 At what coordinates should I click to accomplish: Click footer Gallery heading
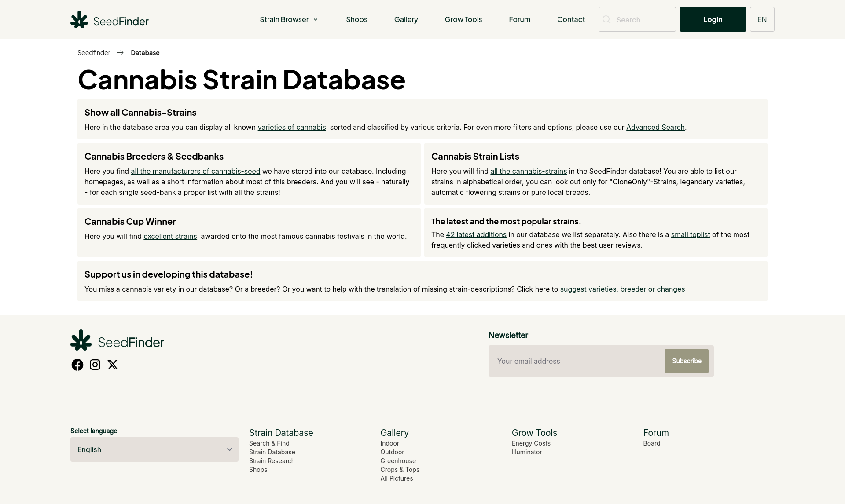(x=394, y=433)
